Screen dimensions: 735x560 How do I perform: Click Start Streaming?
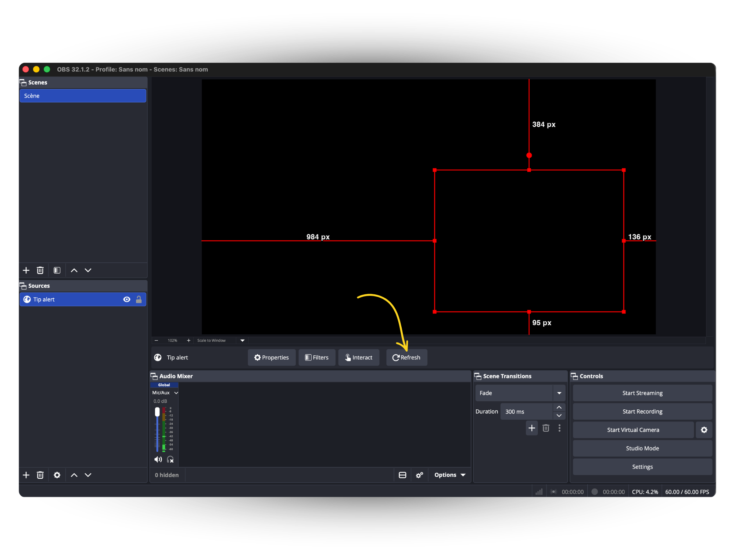coord(642,393)
